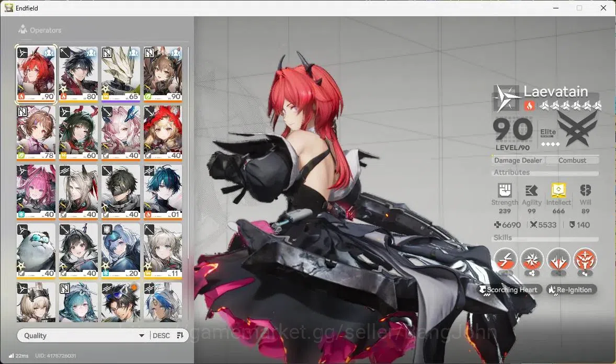This screenshot has width=616, height=364.
Task: Select the white dragon level 65 operator card
Action: (x=121, y=74)
